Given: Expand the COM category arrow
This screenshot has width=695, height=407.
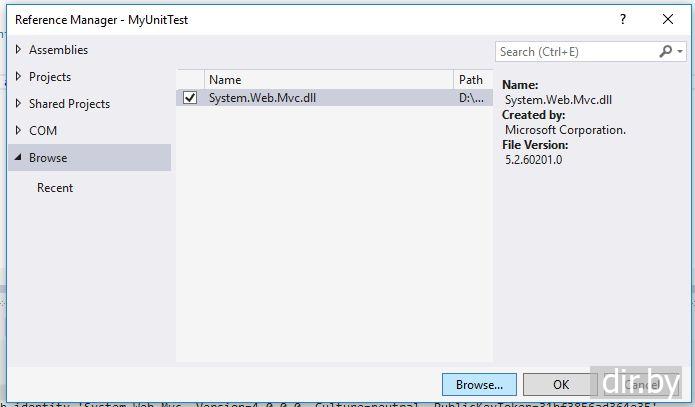Looking at the screenshot, I should (x=18, y=130).
